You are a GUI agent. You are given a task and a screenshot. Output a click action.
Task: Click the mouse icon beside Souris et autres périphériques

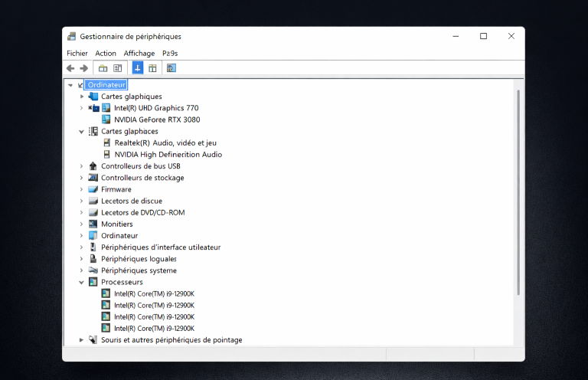[93, 340]
